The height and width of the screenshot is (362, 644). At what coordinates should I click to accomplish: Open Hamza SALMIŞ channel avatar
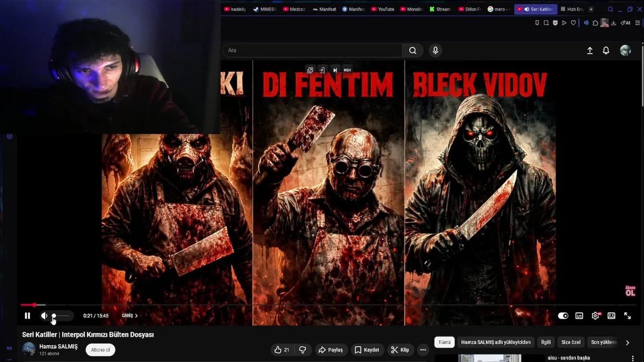point(29,349)
